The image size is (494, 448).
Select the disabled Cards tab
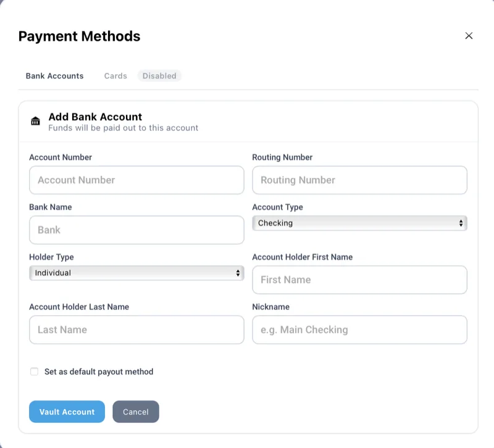[115, 75]
